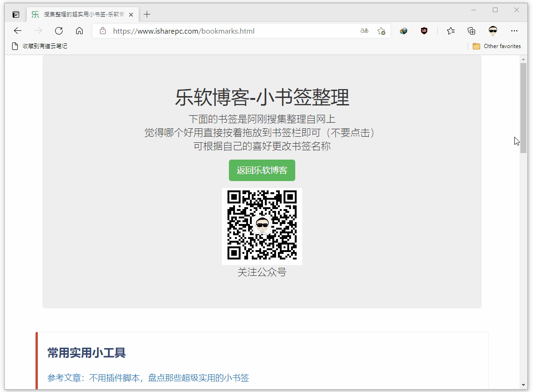View site security info via lock icon
This screenshot has width=533, height=392.
pos(103,31)
